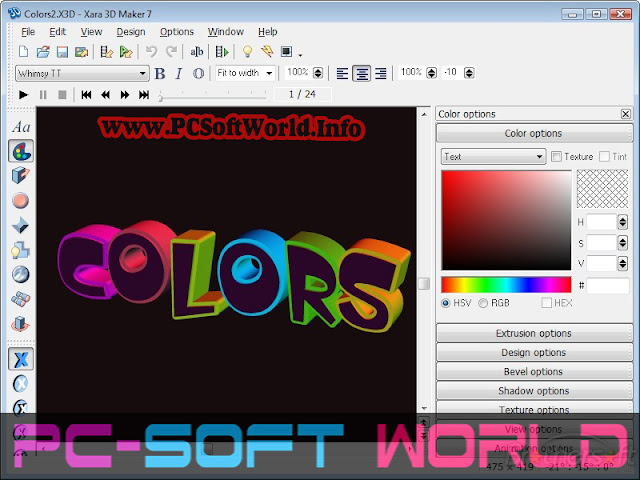Select the RGB radio button

tap(483, 303)
